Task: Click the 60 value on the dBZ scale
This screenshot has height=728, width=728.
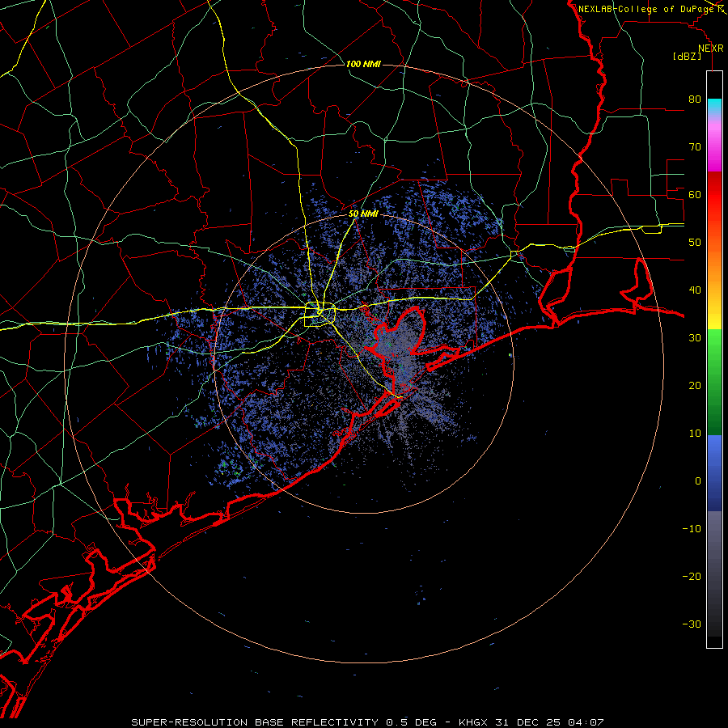Action: [x=695, y=195]
